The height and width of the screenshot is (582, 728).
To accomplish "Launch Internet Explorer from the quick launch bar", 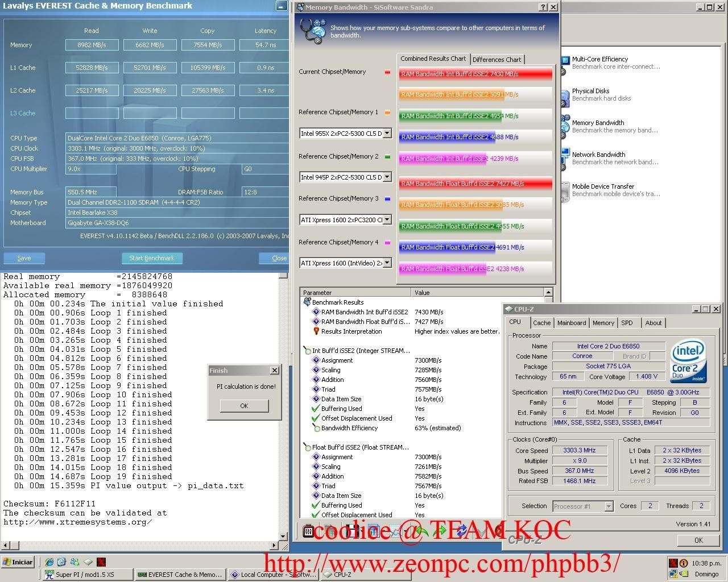I will tap(50, 562).
